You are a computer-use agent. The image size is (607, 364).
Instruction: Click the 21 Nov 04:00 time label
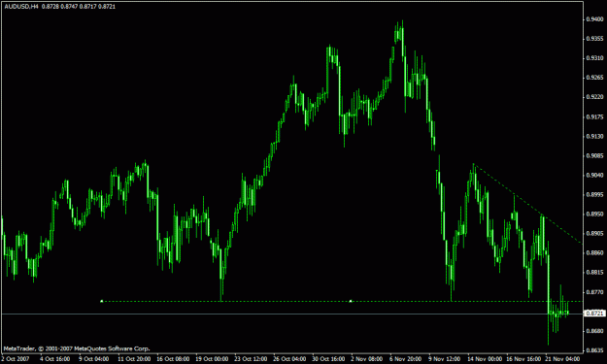coord(562,359)
